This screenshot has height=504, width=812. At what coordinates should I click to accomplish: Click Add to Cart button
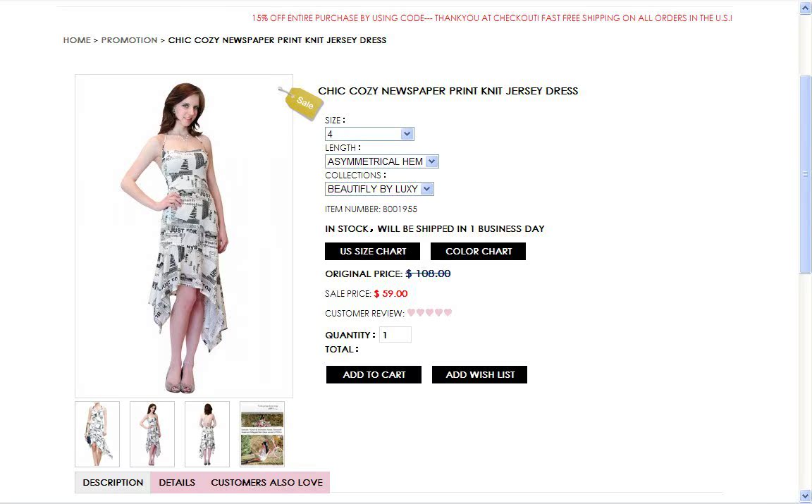click(374, 374)
